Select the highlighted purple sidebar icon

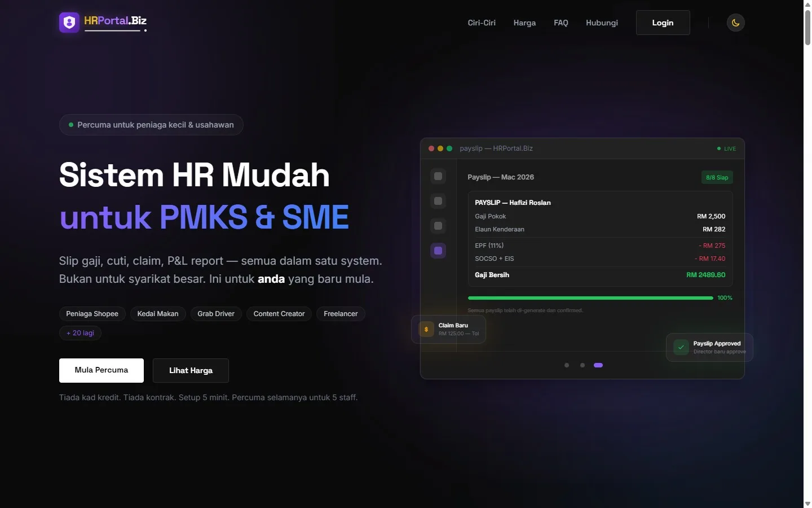click(x=438, y=251)
